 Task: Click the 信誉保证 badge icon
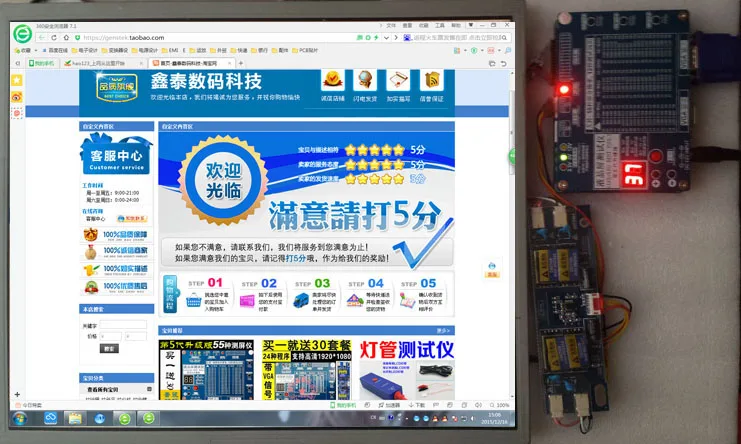(x=431, y=86)
